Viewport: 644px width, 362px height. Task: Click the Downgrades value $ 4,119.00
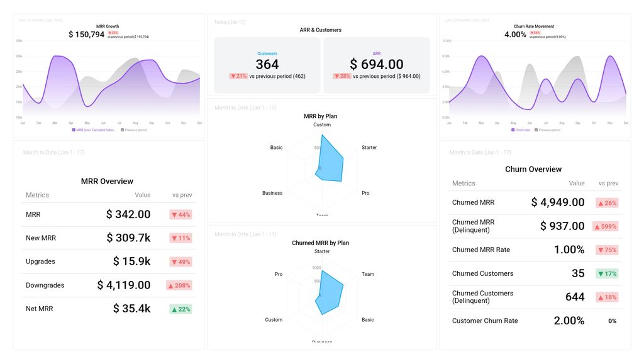(x=124, y=285)
